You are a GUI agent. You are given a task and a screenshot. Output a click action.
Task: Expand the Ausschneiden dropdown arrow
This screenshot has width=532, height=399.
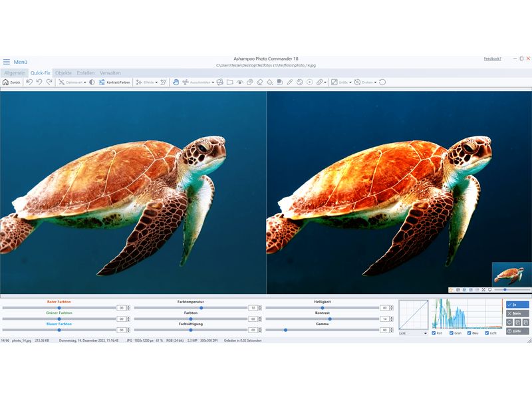(213, 82)
